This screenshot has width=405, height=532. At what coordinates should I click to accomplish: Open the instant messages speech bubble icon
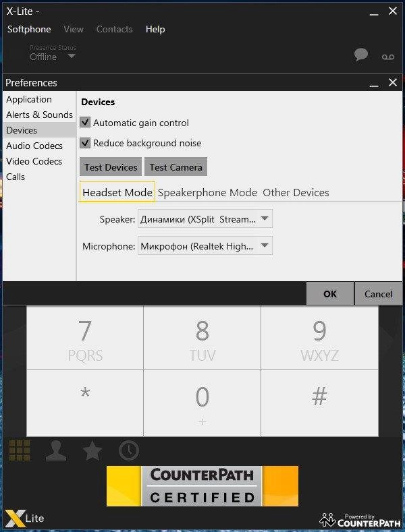[360, 55]
